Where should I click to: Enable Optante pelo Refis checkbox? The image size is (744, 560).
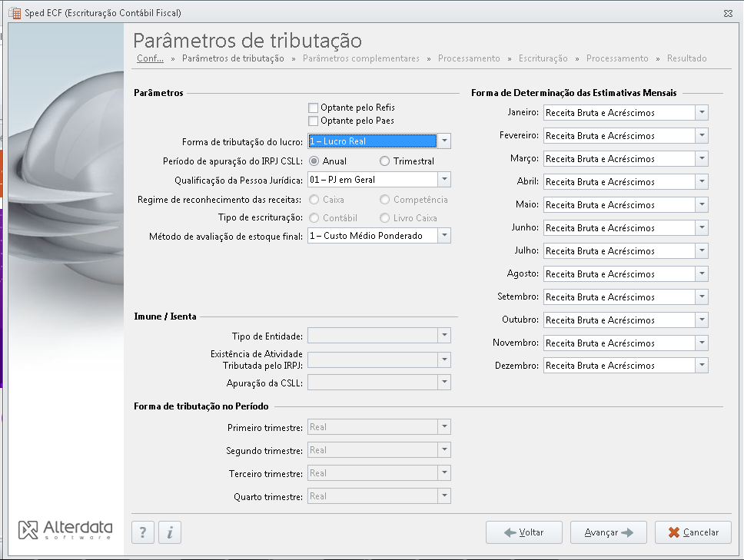[x=313, y=108]
